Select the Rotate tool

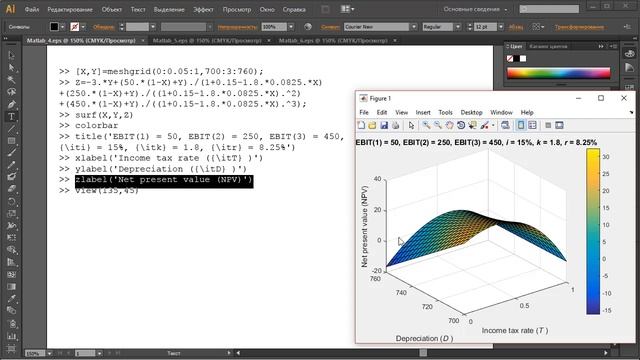[11, 201]
